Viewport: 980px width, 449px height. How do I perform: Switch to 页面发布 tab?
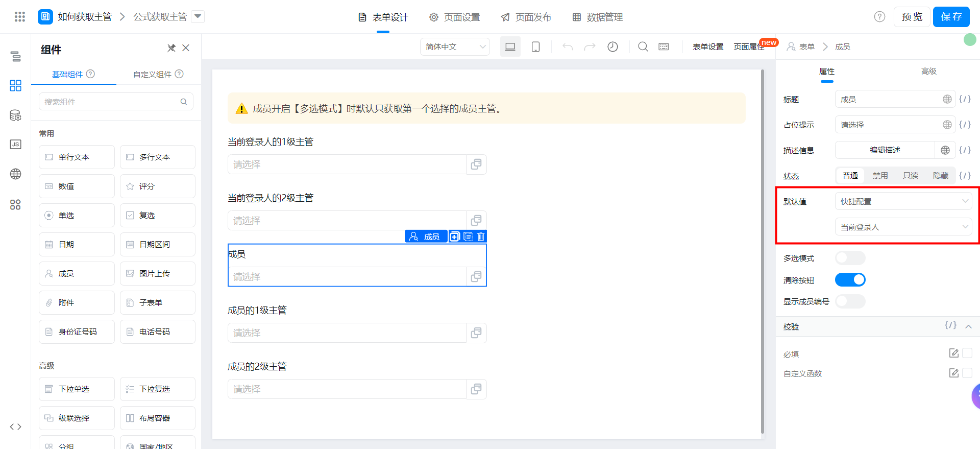tap(526, 17)
